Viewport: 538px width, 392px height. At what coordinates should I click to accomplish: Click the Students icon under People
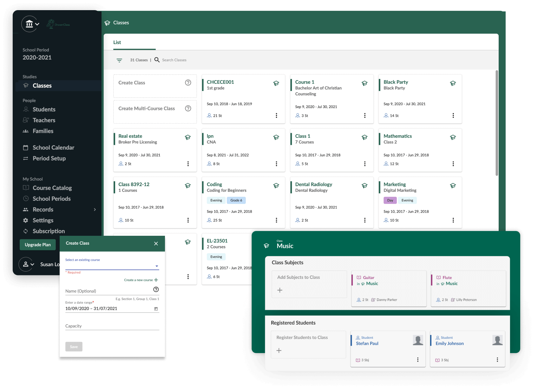pos(26,109)
